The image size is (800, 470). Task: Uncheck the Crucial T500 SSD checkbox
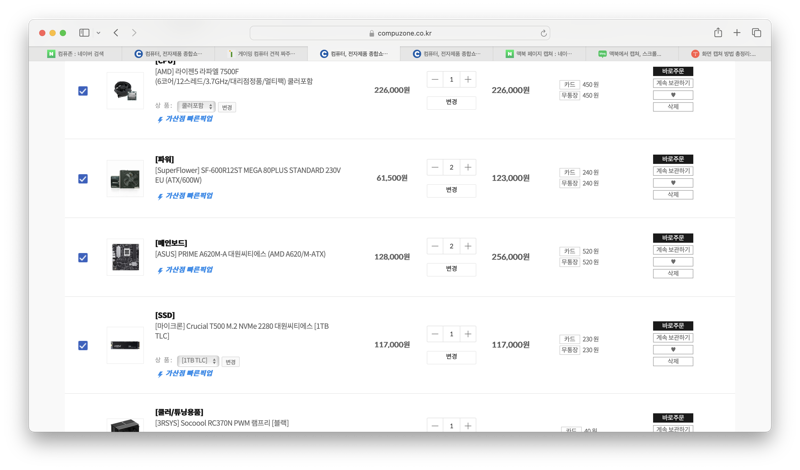coord(83,345)
